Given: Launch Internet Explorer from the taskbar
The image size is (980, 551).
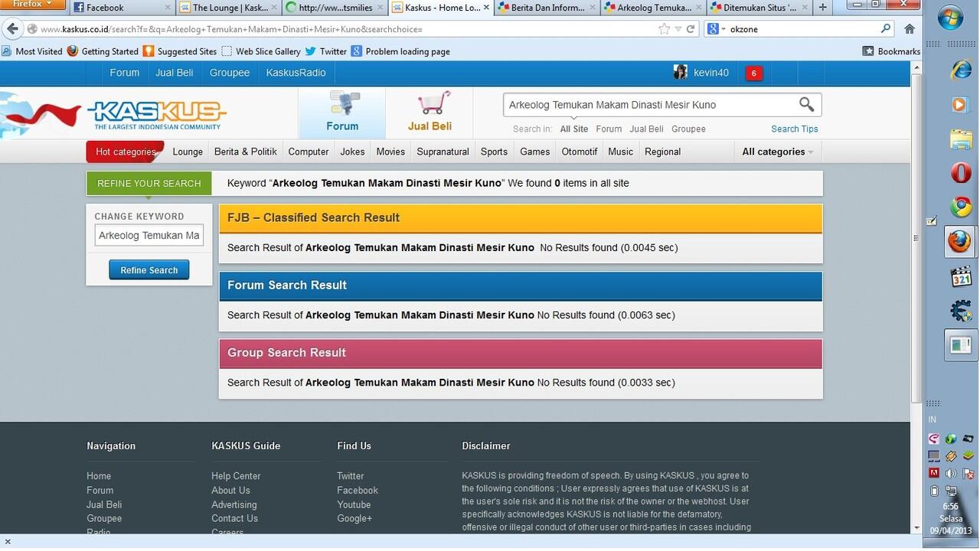Looking at the screenshot, I should pyautogui.click(x=960, y=69).
